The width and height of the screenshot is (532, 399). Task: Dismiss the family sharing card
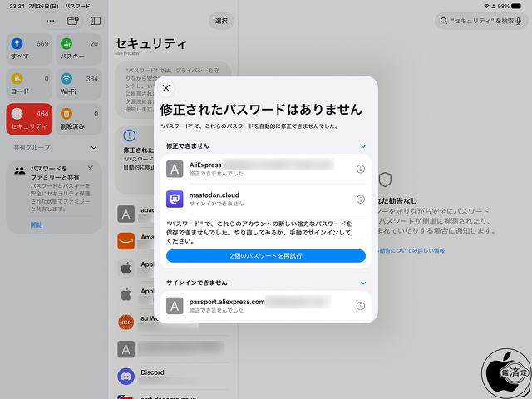pyautogui.click(x=91, y=168)
